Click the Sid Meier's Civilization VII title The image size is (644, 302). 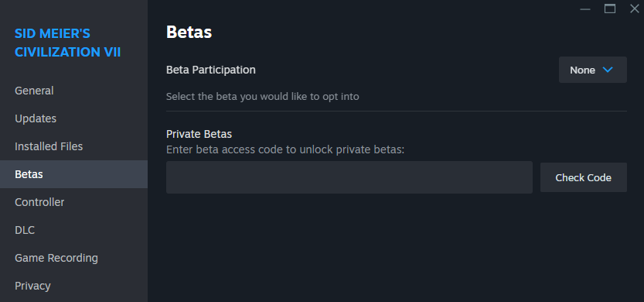[x=68, y=43]
